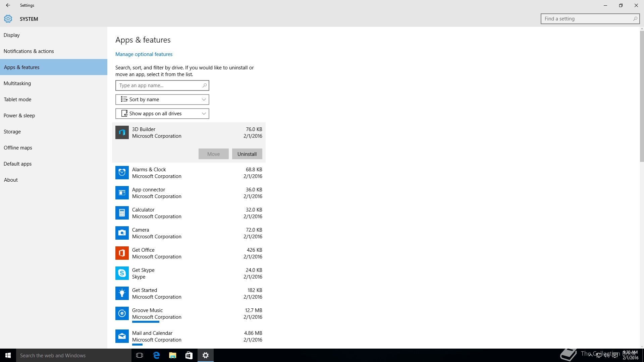The width and height of the screenshot is (644, 362).
Task: Click the Settings gear taskbar icon
Action: pos(206,355)
